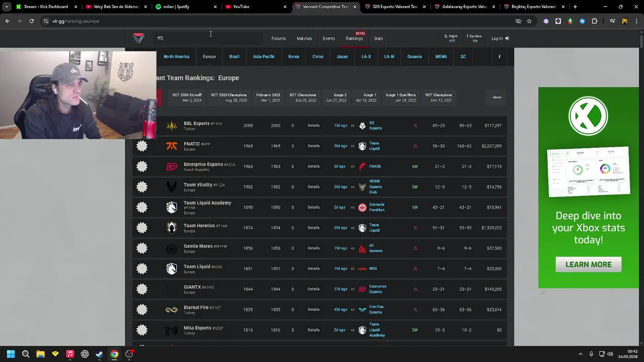Image resolution: width=644 pixels, height=362 pixels.
Task: Open the region tabs overflow menu
Action: (500, 56)
